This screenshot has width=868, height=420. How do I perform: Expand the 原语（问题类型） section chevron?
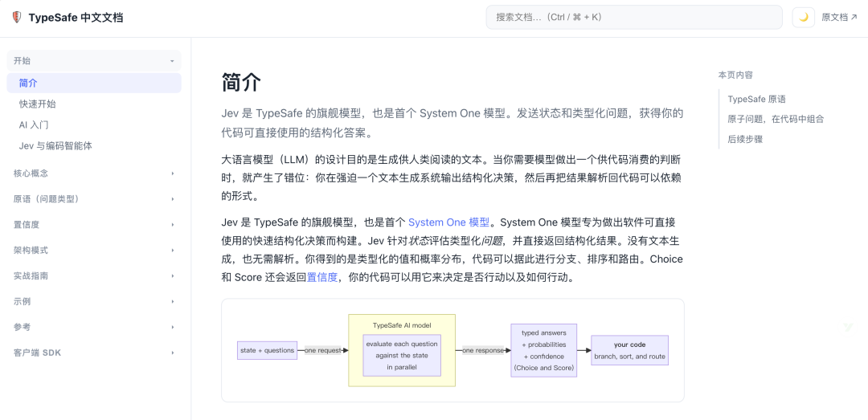[x=172, y=199]
